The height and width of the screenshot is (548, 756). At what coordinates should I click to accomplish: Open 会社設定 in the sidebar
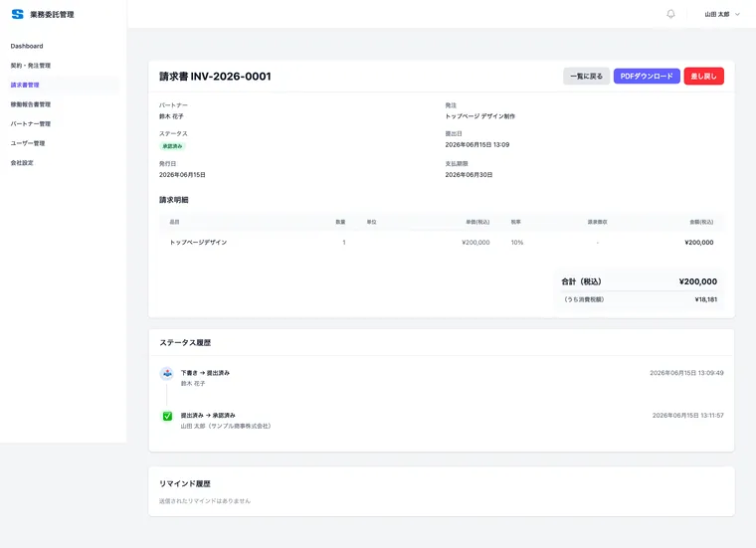pyautogui.click(x=22, y=163)
